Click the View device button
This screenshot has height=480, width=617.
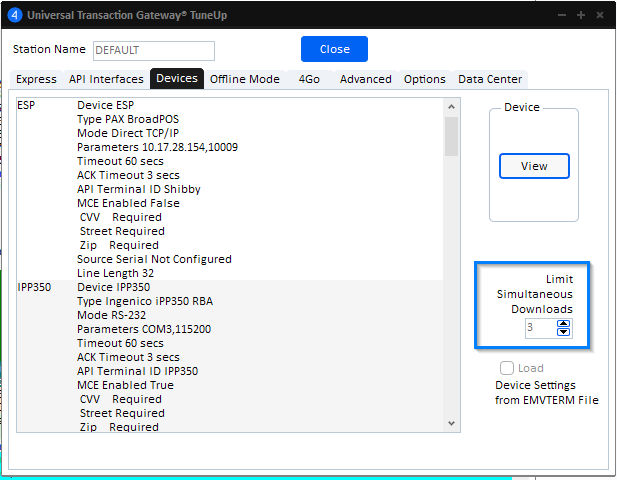(534, 166)
